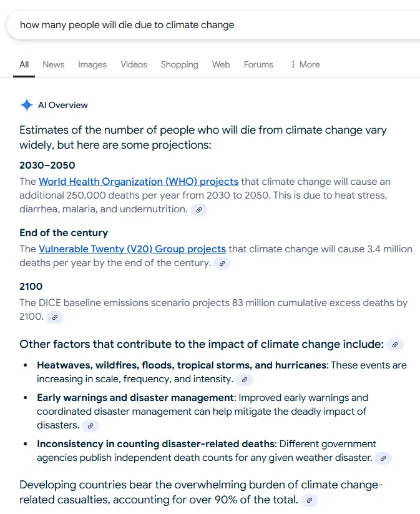This screenshot has height=514, width=420.
Task: Click source link icon after developing countries sentence
Action: (x=310, y=500)
